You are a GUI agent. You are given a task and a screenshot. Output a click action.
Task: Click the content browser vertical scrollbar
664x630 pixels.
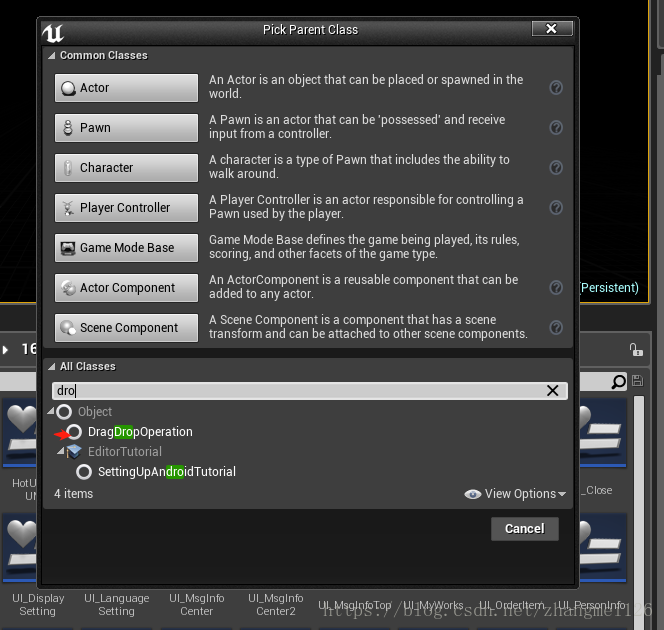point(639,512)
